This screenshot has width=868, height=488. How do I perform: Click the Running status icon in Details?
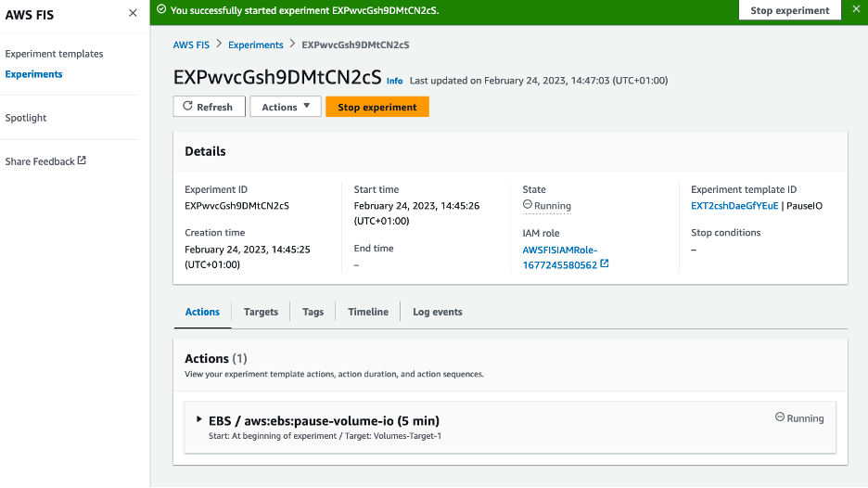pyautogui.click(x=528, y=204)
